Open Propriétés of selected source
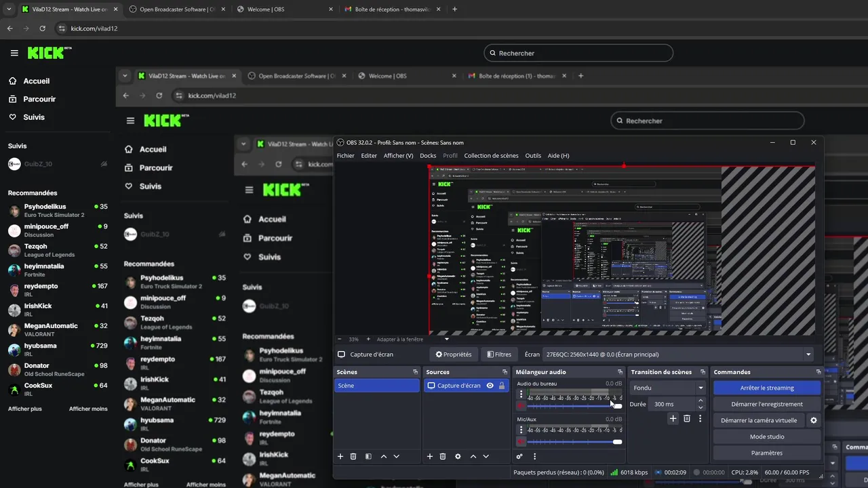The image size is (868, 488). pos(454,354)
